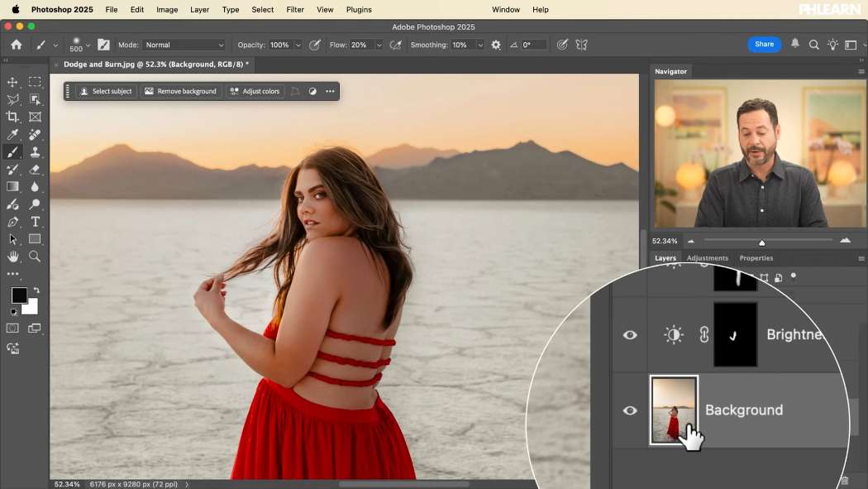
Task: Select the Zoom tool in toolbar
Action: 35,256
